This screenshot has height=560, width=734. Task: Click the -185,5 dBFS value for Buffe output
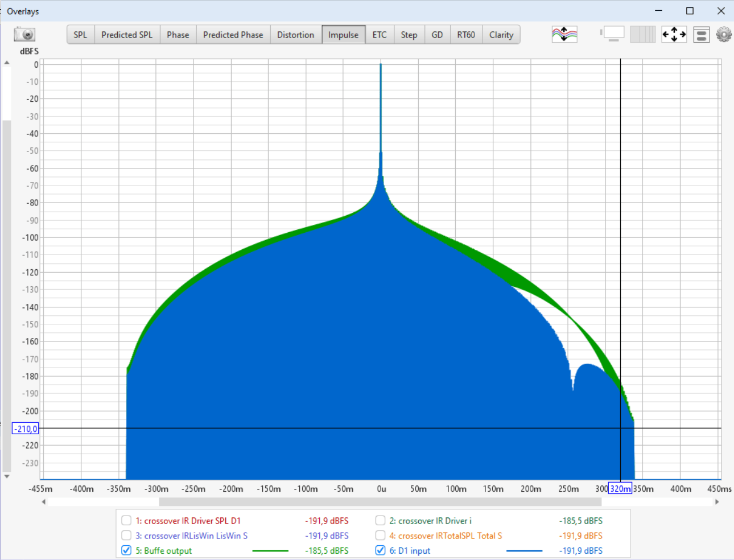(327, 551)
